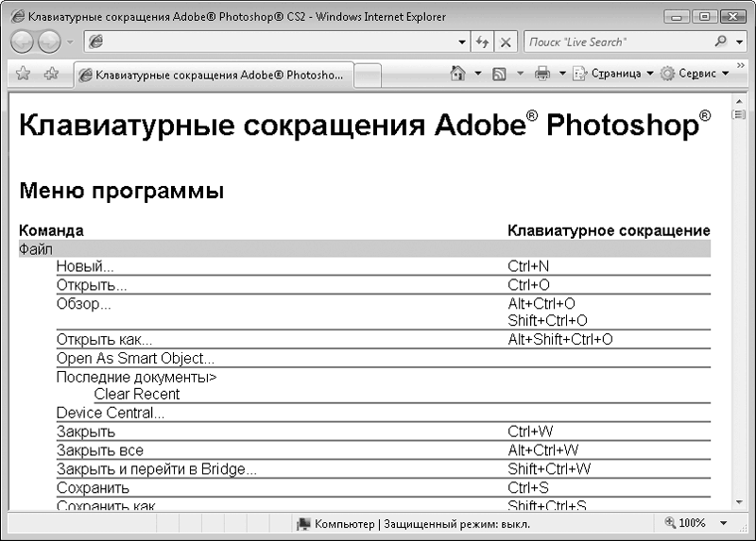Click inside the Live Search field
The width and height of the screenshot is (756, 541).
click(x=614, y=42)
